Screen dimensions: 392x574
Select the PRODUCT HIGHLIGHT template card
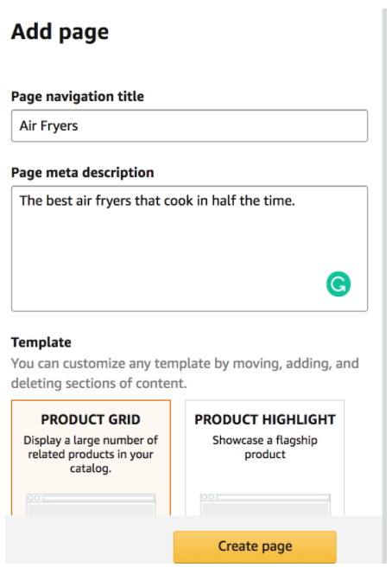(x=265, y=457)
